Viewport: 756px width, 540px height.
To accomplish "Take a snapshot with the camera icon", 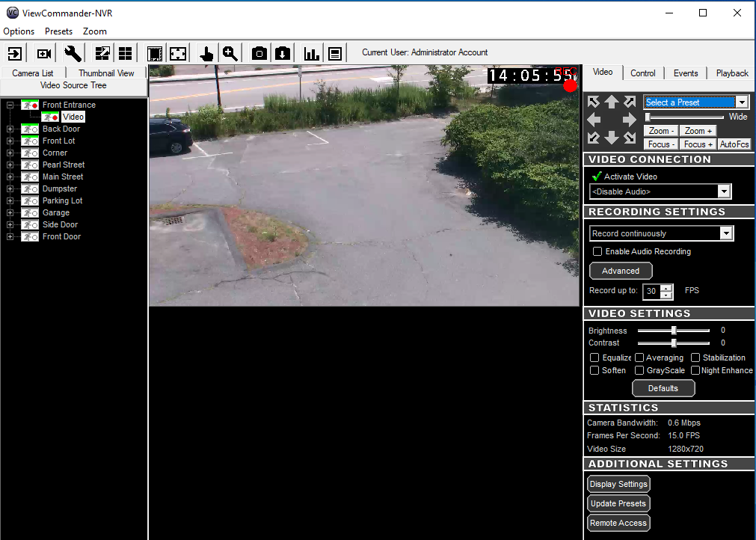I will (259, 53).
